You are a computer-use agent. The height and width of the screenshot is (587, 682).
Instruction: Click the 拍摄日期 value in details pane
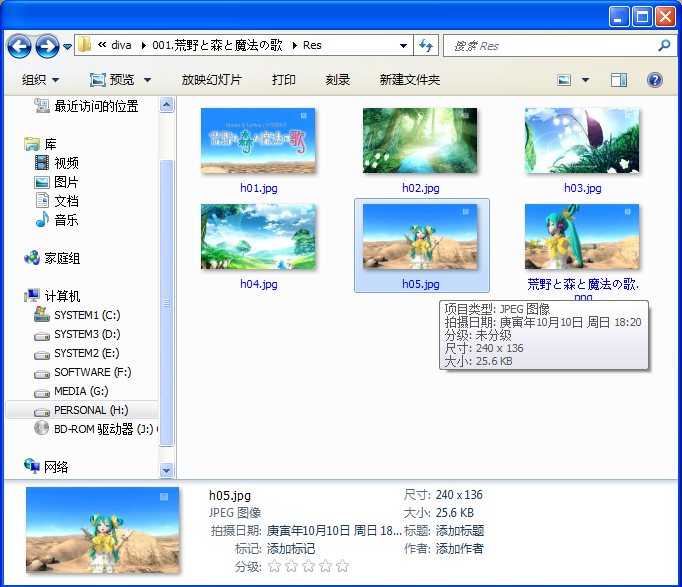click(x=334, y=530)
